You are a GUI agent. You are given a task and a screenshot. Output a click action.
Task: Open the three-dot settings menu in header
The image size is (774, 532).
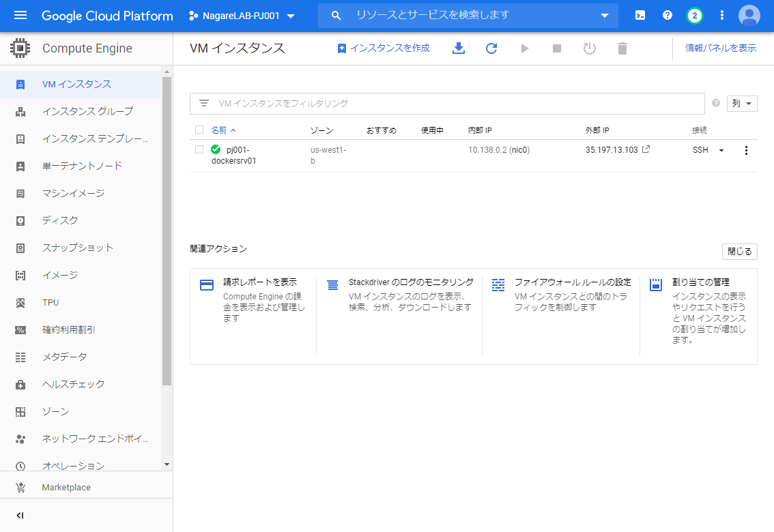point(721,15)
